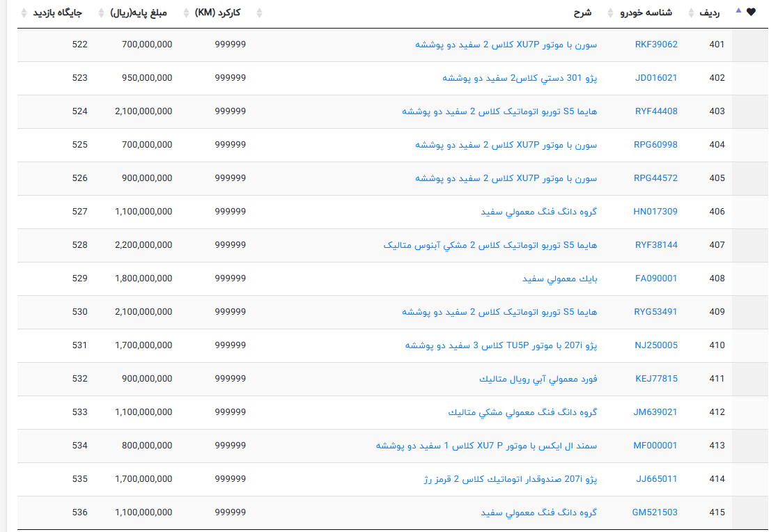
Task: Open vehicle ID GM521503 link
Action: coord(655,512)
